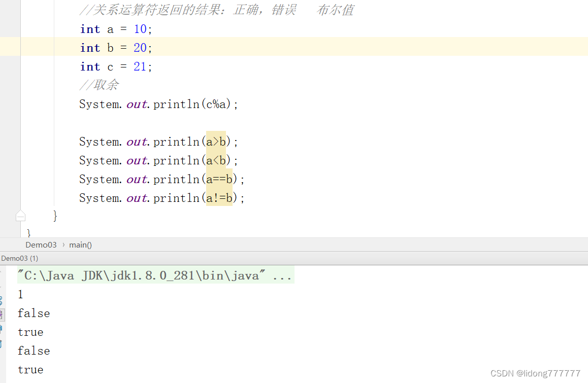Click System on the println(c%a) line

pyautogui.click(x=99, y=104)
